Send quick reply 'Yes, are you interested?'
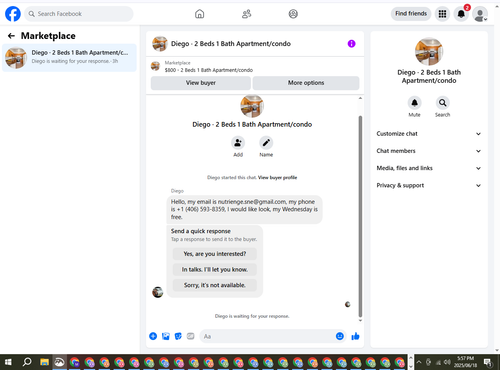 tap(215, 254)
